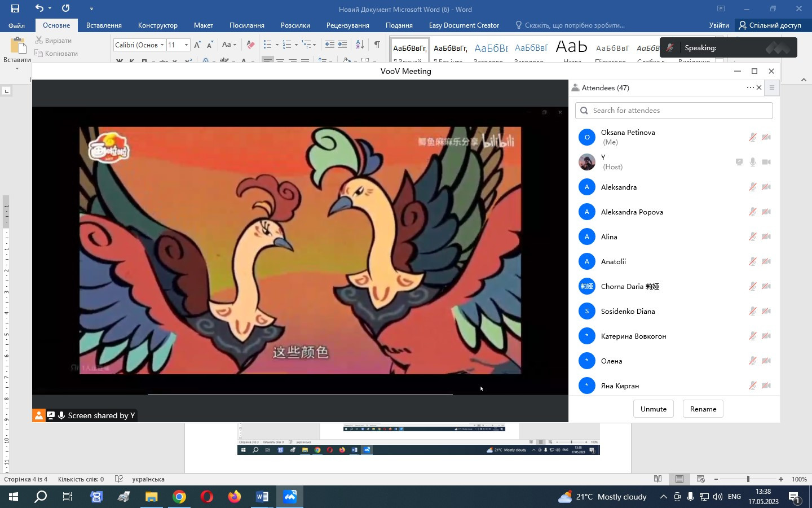Image resolution: width=812 pixels, height=508 pixels.
Task: Click the Rename button in attendees panel
Action: [703, 409]
